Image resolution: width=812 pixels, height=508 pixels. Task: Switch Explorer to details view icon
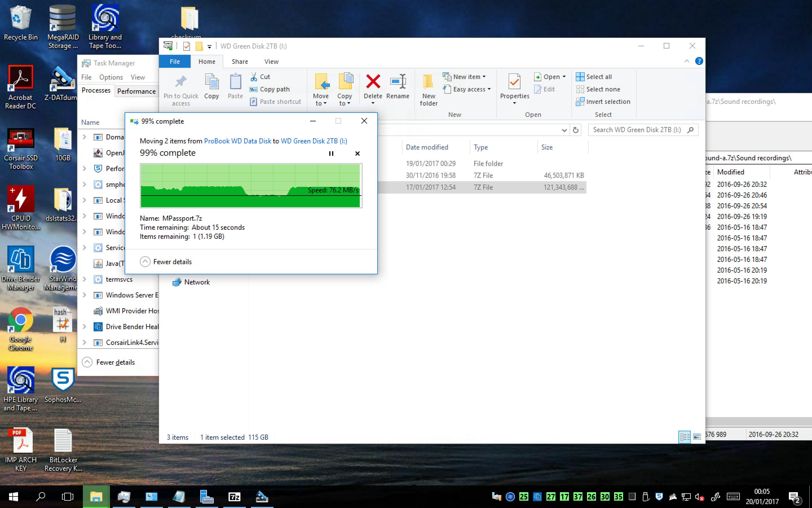685,437
